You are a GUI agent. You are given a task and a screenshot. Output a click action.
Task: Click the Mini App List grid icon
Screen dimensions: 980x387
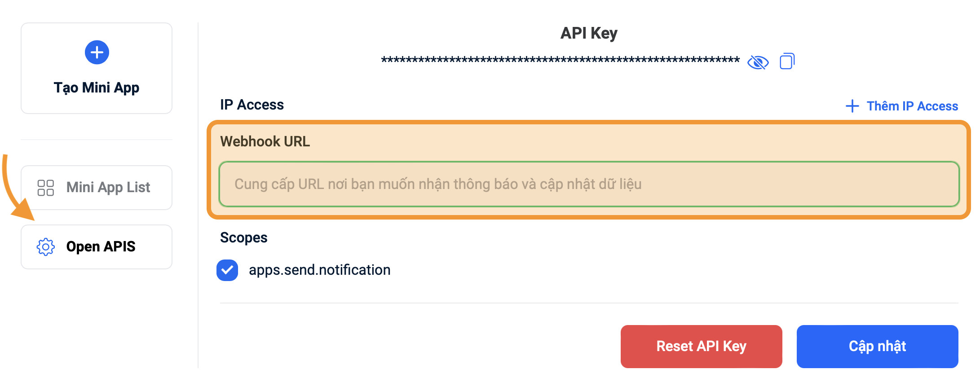pyautogui.click(x=45, y=188)
